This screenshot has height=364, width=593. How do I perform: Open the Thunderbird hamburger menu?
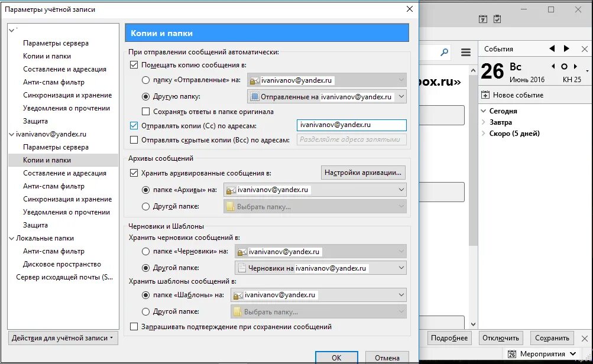coord(466,53)
